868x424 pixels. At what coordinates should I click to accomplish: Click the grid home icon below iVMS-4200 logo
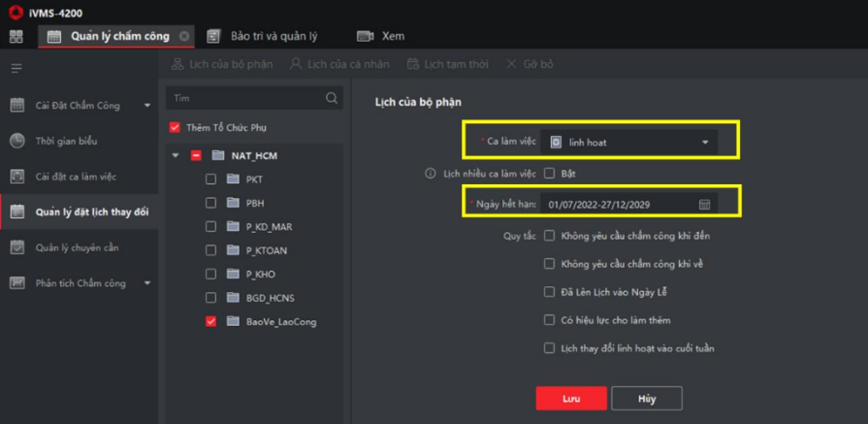16,37
